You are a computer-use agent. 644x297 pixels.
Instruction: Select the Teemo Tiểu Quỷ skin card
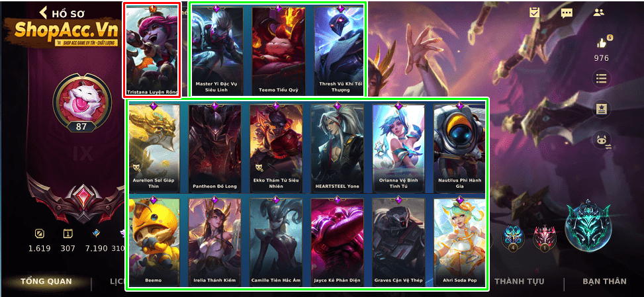click(x=279, y=51)
